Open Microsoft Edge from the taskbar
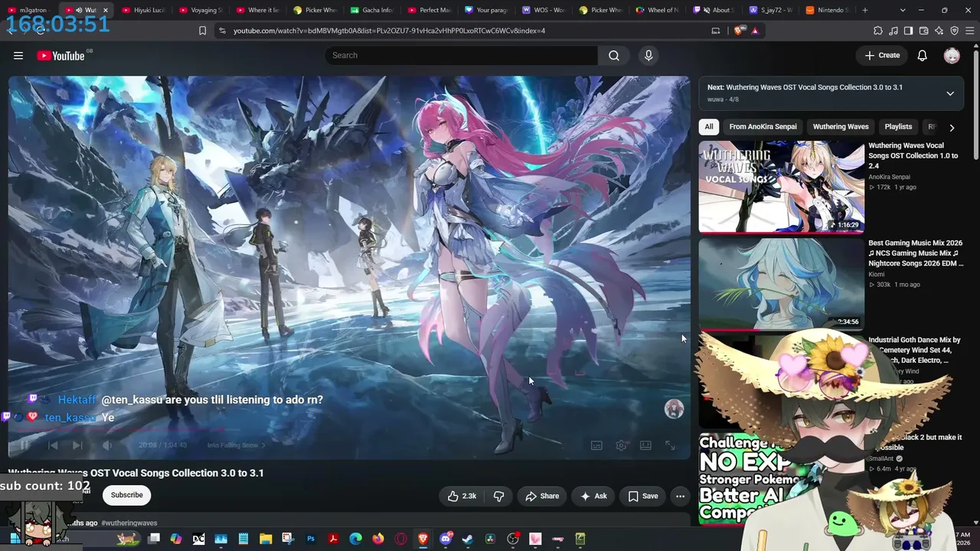Screen dimensions: 980x551 click(355, 539)
